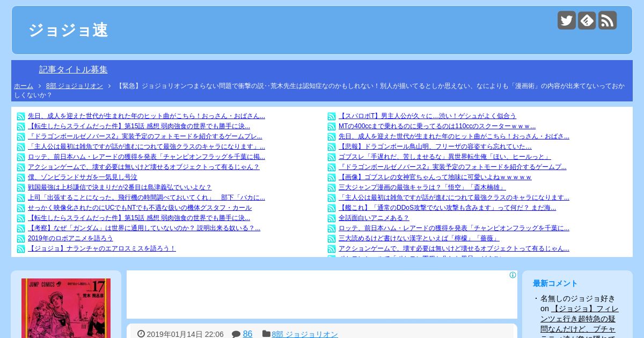Click RSS icon beside 【艦これ】 entry
The height and width of the screenshot is (338, 644).
pos(332,208)
